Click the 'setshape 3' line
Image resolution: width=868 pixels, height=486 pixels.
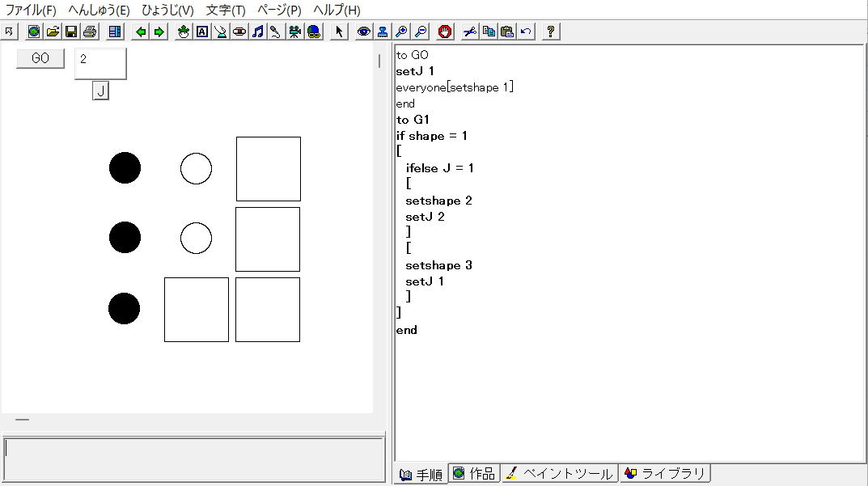pyautogui.click(x=438, y=265)
